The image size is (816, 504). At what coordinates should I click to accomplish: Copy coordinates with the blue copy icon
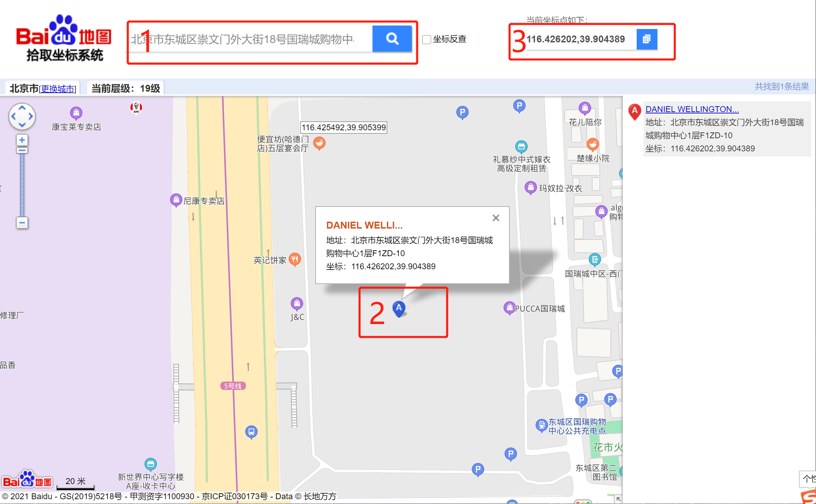pyautogui.click(x=647, y=39)
